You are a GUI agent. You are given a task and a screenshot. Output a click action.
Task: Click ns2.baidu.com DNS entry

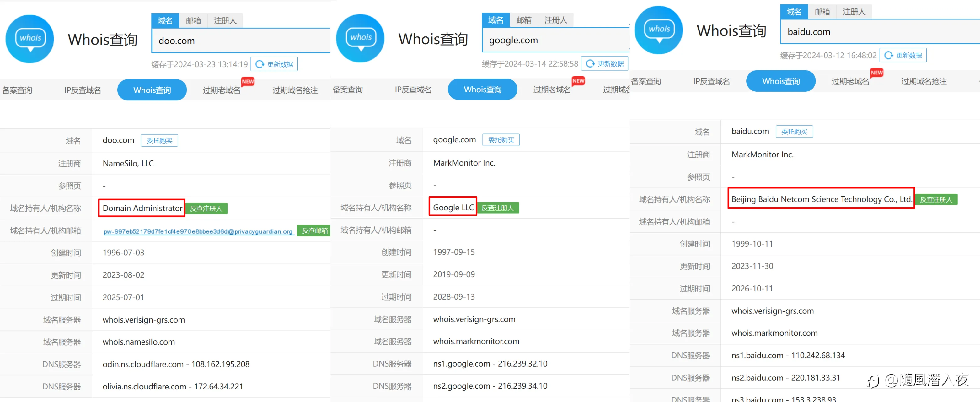click(785, 378)
